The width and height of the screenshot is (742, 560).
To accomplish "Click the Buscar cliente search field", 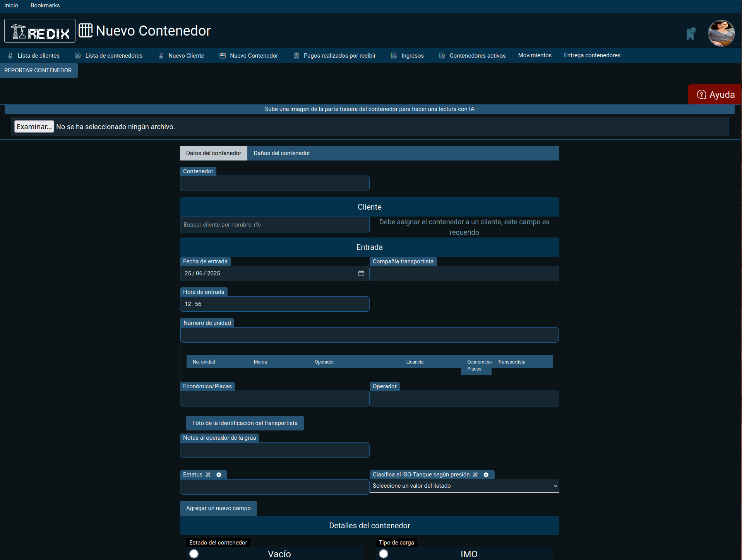I will [x=274, y=225].
